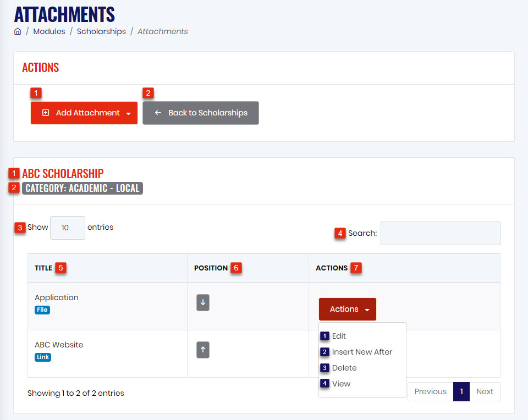Click the home icon in breadcrumb

tap(18, 31)
